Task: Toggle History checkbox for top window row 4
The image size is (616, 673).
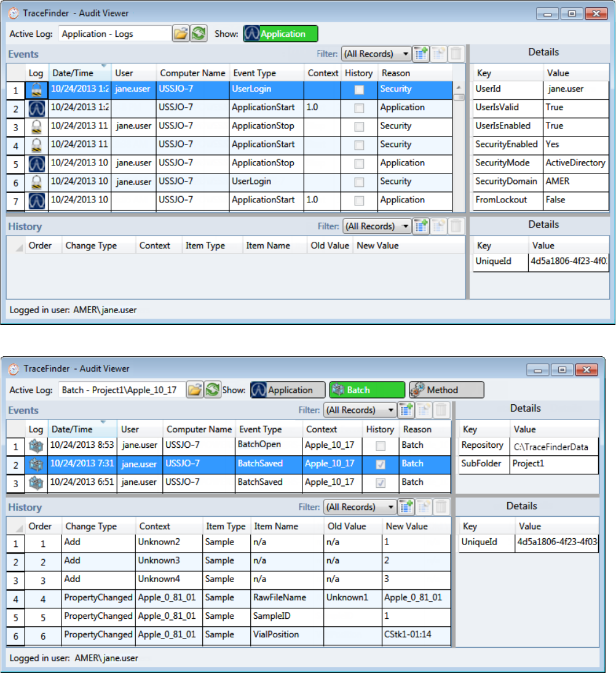Action: click(359, 145)
